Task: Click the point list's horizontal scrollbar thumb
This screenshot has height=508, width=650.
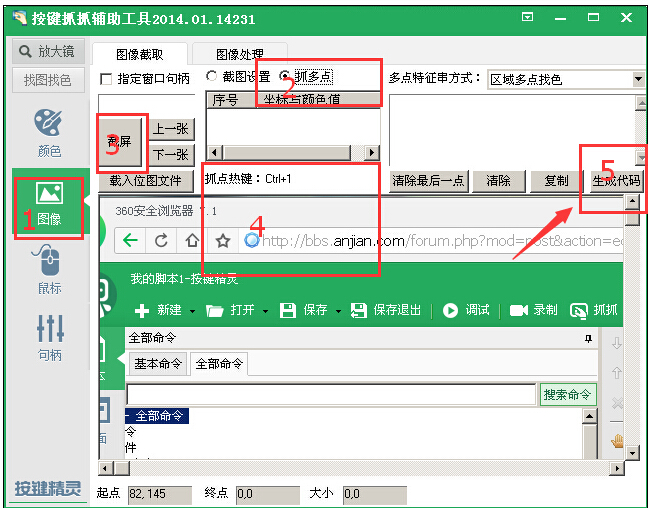Action: click(x=287, y=153)
